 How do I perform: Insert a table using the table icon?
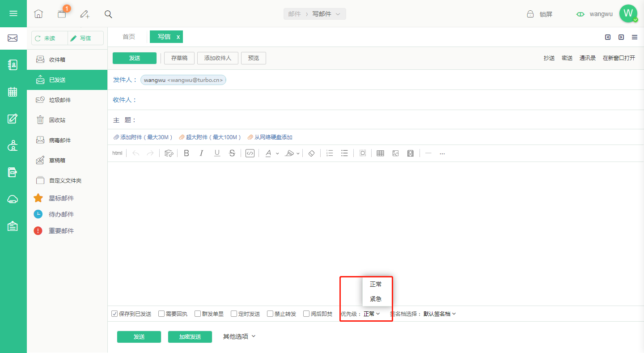click(380, 153)
